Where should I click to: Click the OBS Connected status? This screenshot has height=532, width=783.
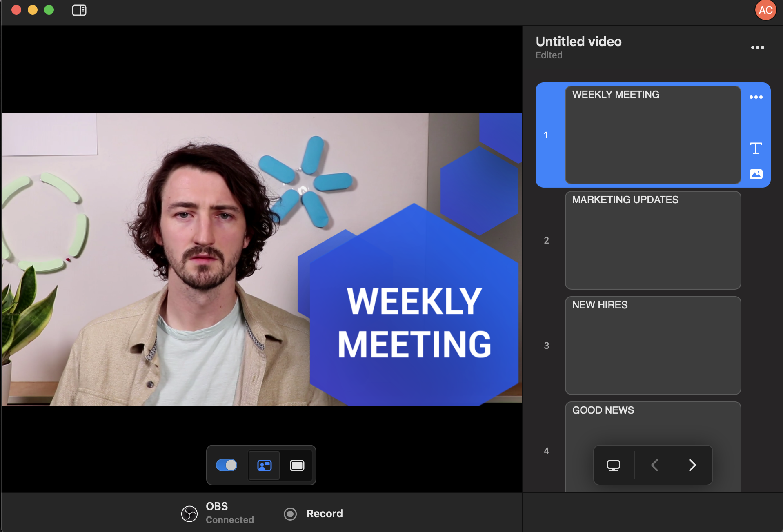[229, 513]
